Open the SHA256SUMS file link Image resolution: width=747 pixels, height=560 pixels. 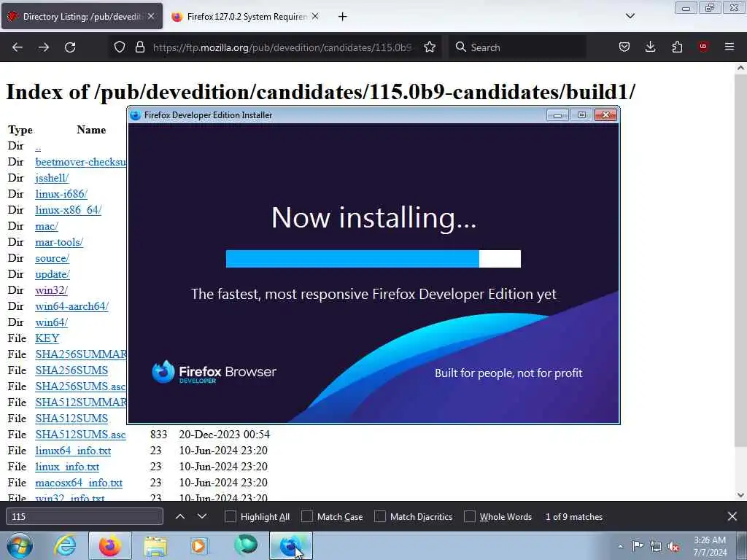click(71, 370)
